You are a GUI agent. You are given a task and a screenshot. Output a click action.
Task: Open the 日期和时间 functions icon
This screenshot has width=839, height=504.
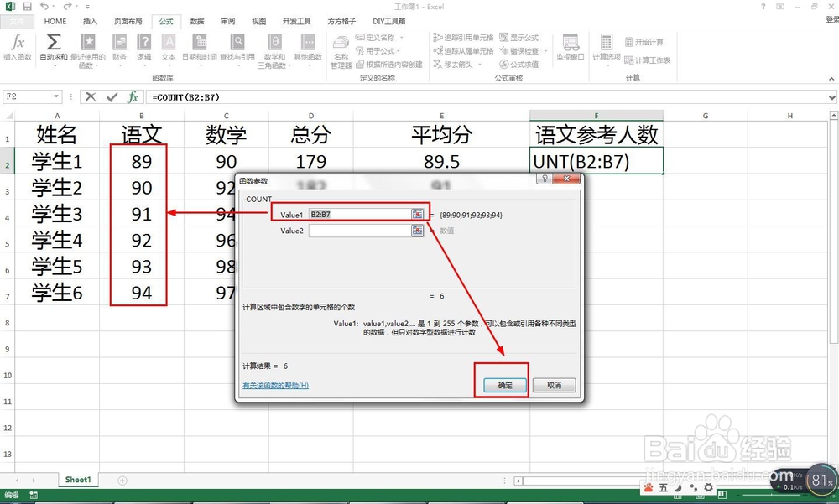click(x=200, y=42)
